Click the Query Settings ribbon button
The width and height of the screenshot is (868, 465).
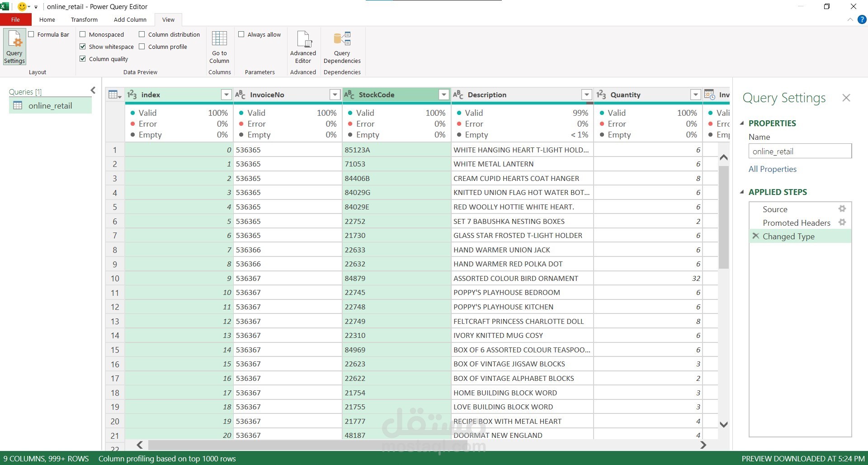14,47
